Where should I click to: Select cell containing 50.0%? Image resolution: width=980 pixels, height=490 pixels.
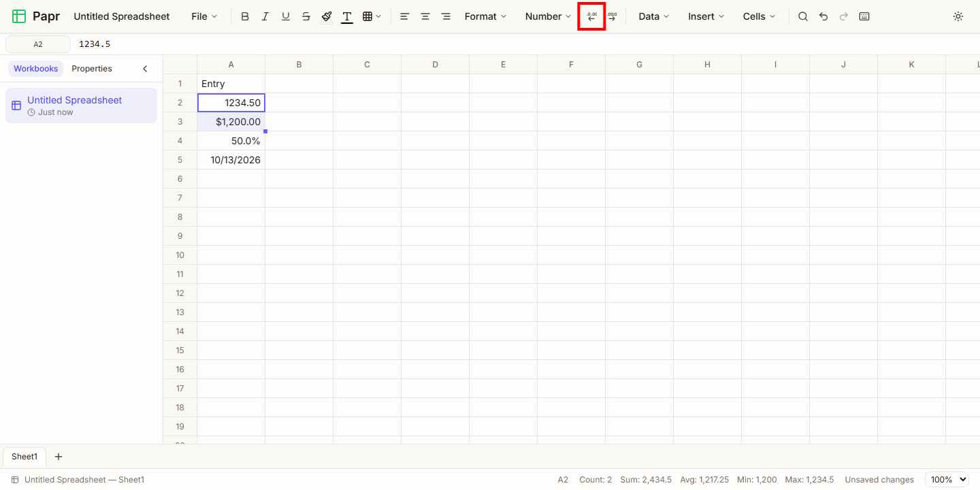click(231, 141)
